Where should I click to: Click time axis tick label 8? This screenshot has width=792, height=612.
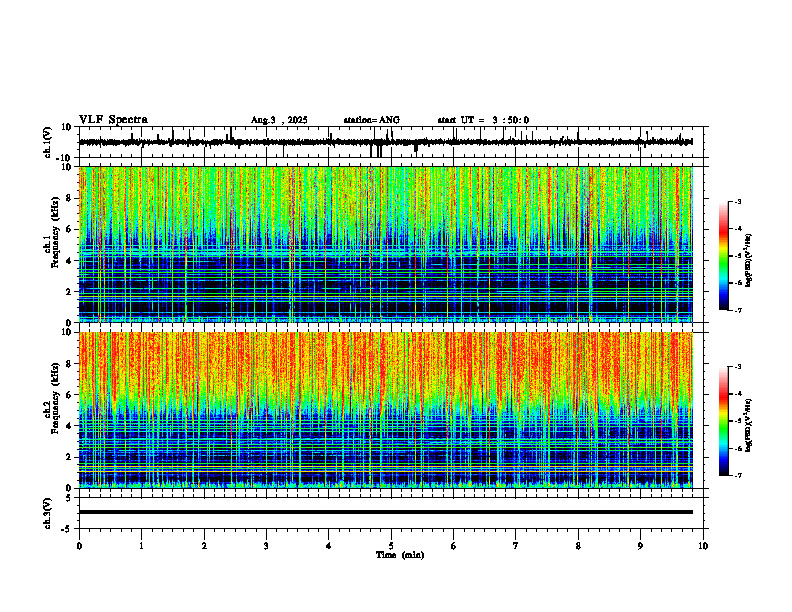[x=578, y=546]
